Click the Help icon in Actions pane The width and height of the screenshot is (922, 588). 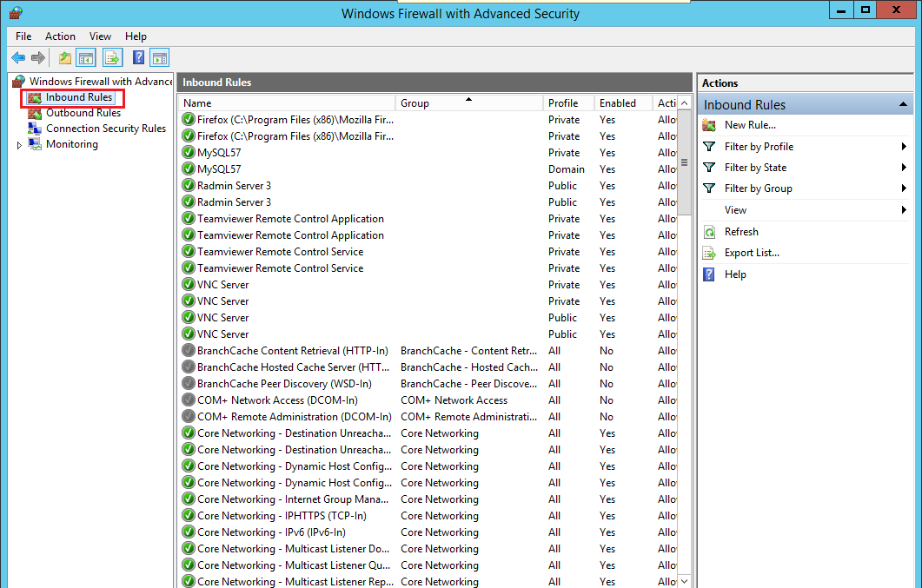click(x=707, y=274)
